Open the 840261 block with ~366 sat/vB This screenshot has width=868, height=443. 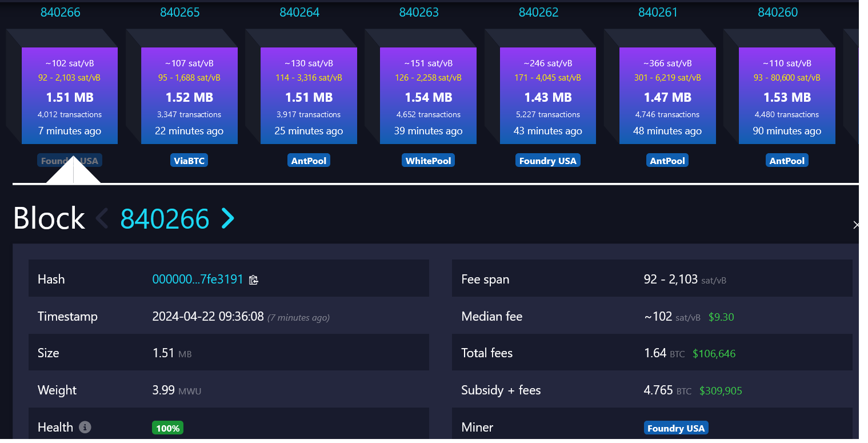pyautogui.click(x=667, y=96)
